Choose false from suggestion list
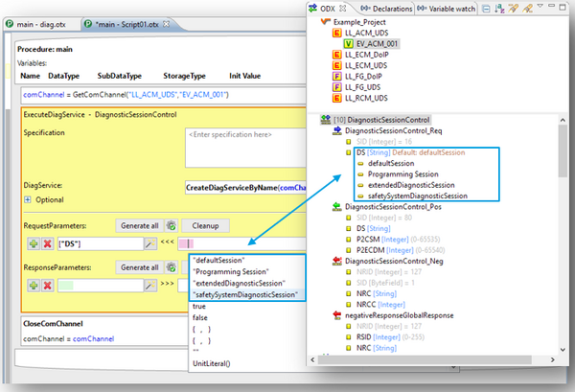The image size is (575, 392). (200, 317)
